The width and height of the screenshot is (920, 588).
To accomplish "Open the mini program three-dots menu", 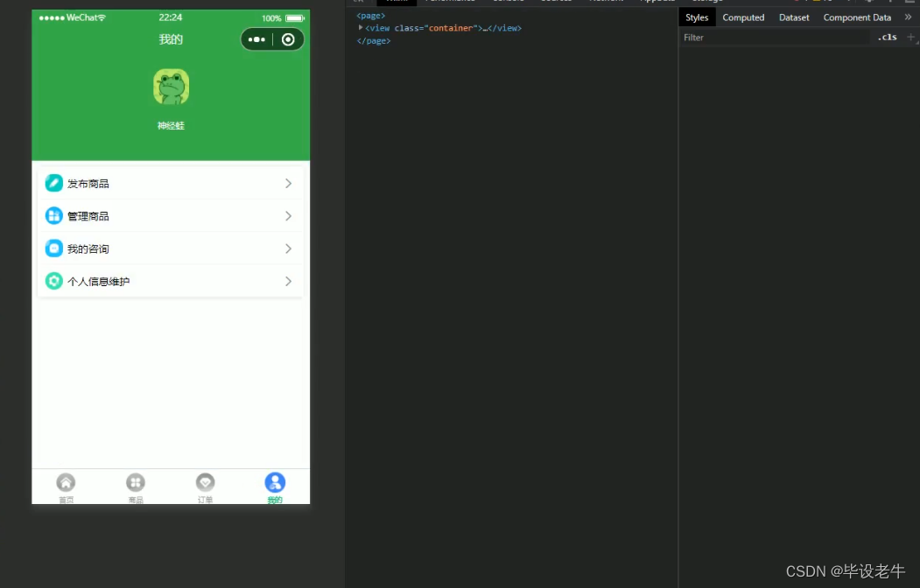I will [x=256, y=39].
